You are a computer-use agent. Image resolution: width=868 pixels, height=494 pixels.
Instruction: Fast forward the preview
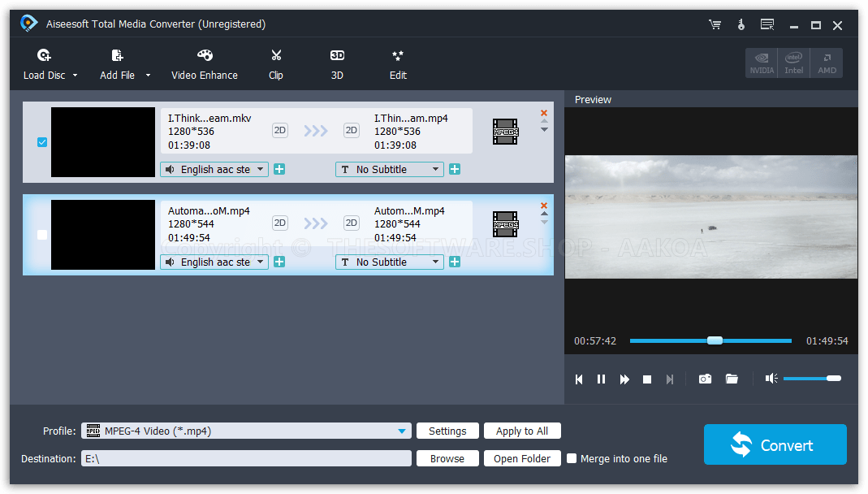624,379
